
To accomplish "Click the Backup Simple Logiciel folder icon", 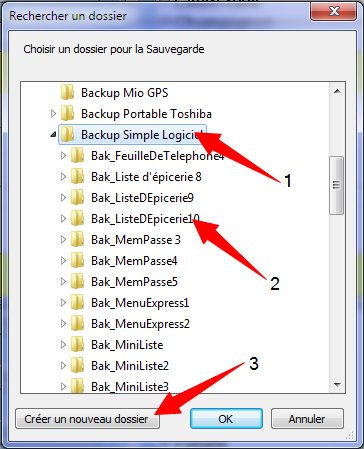I will [x=67, y=135].
